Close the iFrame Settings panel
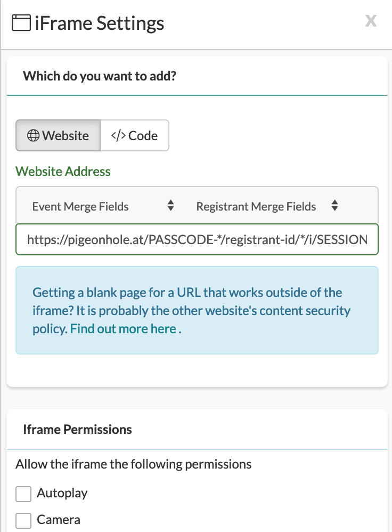 (371, 21)
